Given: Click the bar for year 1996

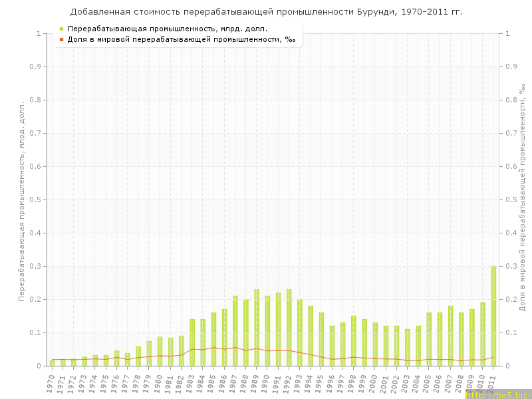Looking at the screenshot, I should tap(332, 344).
